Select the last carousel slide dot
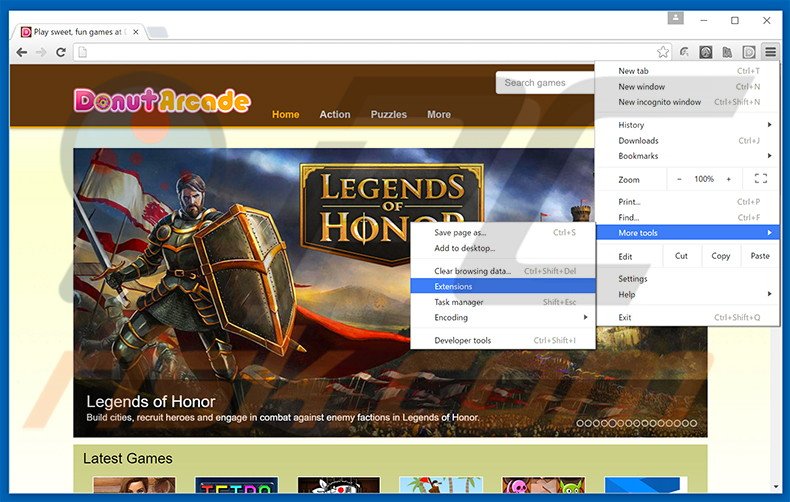Image resolution: width=790 pixels, height=502 pixels. (x=693, y=423)
